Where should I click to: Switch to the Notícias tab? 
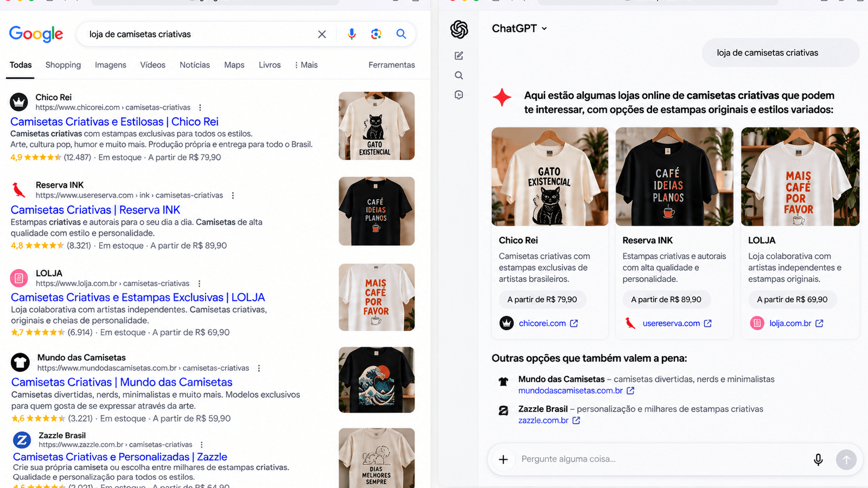point(195,65)
